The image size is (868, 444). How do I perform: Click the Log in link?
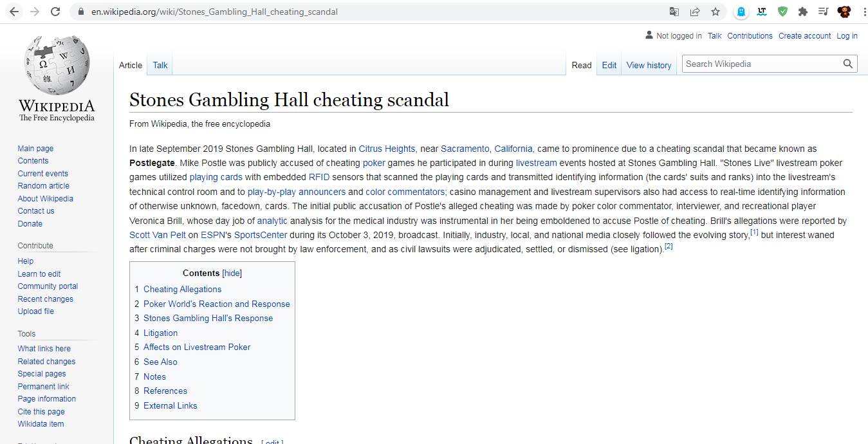(847, 36)
